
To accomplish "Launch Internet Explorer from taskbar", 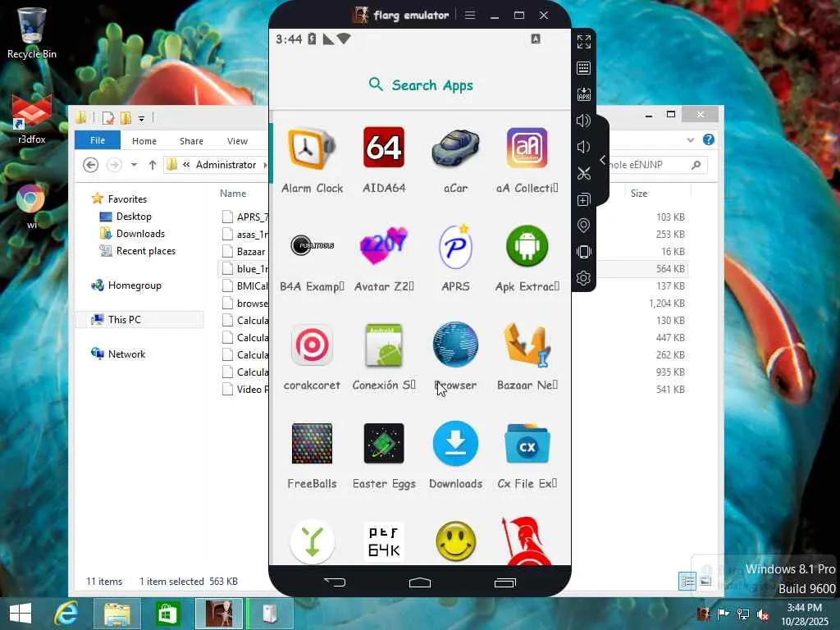I will pos(66,614).
